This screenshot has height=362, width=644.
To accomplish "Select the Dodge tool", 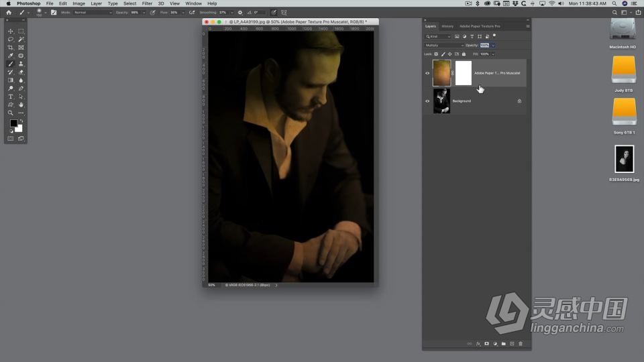I will (11, 88).
